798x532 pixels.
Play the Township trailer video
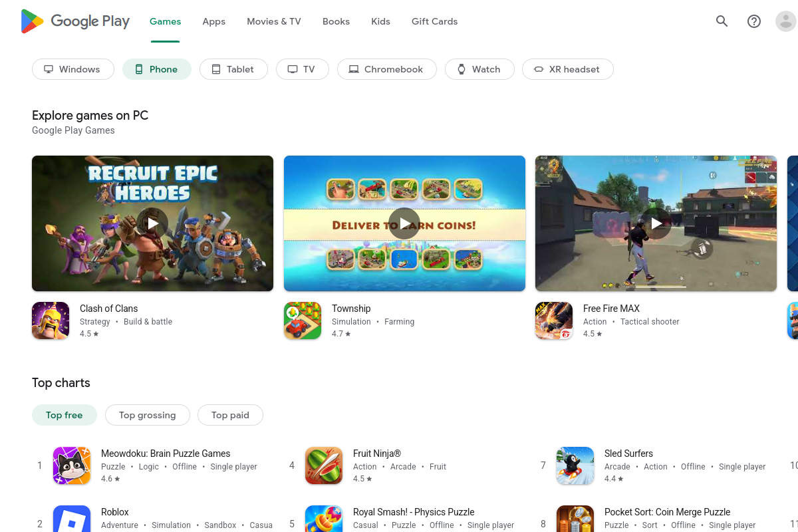click(404, 223)
